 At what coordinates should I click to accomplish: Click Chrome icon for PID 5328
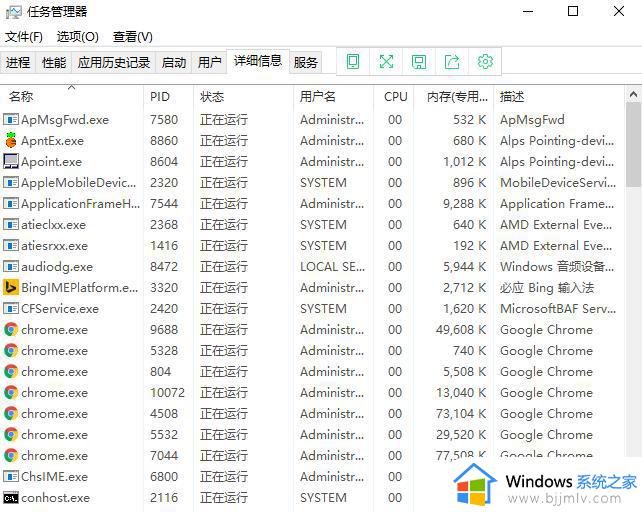point(11,351)
